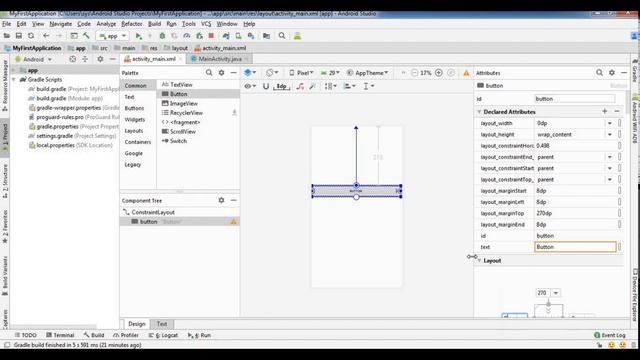Open the design surface layers dropdown

pos(250,73)
